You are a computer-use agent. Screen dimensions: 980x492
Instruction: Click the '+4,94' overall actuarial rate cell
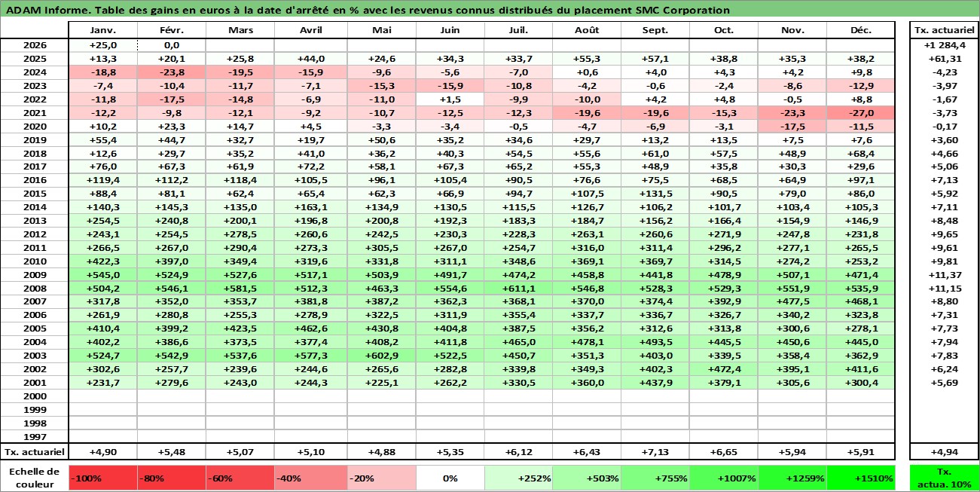point(945,452)
